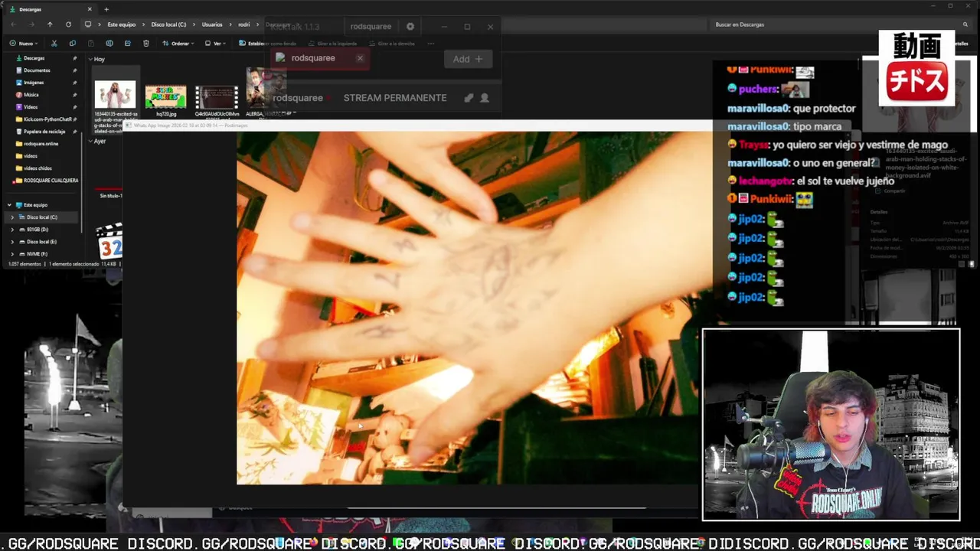
Task: Click Nuevo button in File Explorer
Action: click(x=24, y=44)
